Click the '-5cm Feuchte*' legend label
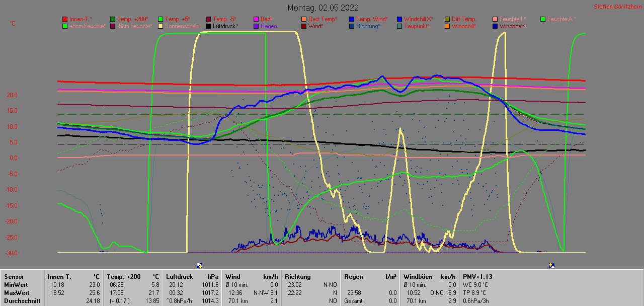644x306 pixels. click(x=134, y=26)
